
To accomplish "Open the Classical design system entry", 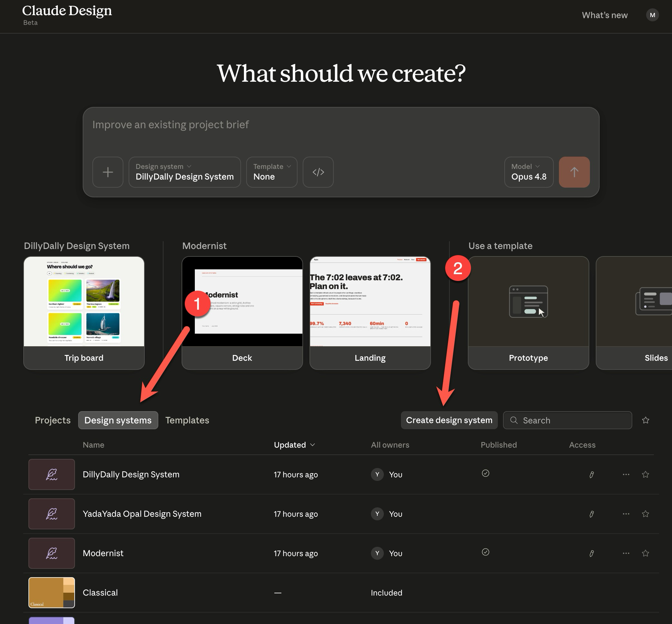I will (100, 593).
